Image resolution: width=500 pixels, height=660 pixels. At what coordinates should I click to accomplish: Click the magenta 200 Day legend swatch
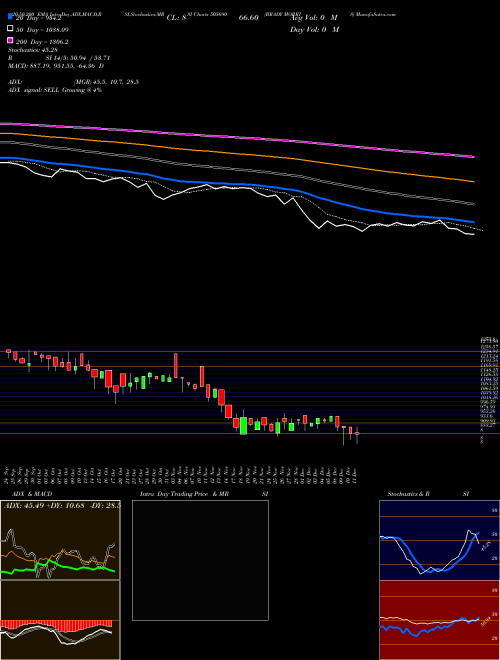(10, 40)
